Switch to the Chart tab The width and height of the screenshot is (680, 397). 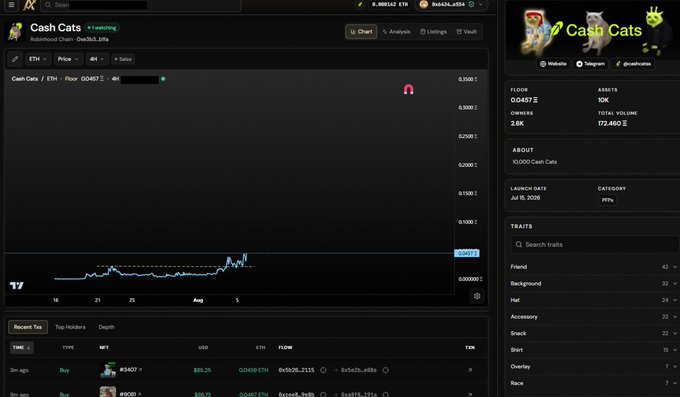point(361,32)
